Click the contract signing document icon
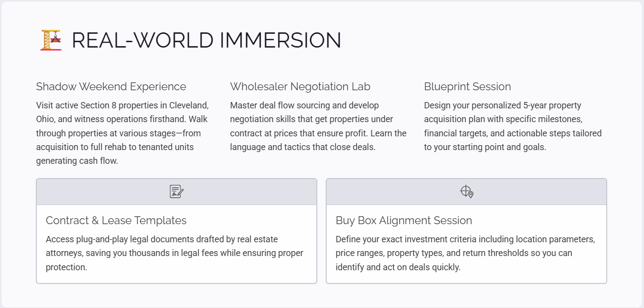 (x=177, y=191)
